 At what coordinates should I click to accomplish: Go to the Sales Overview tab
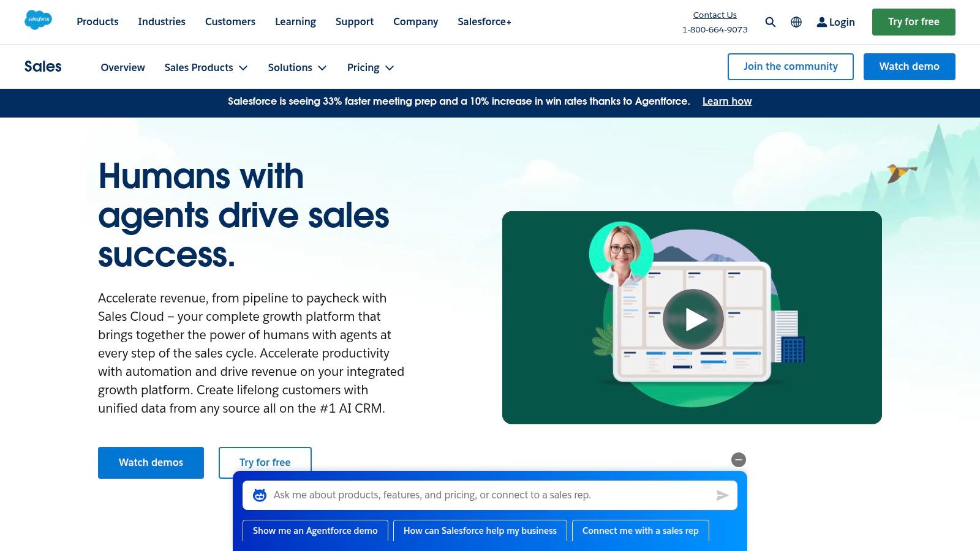[123, 67]
